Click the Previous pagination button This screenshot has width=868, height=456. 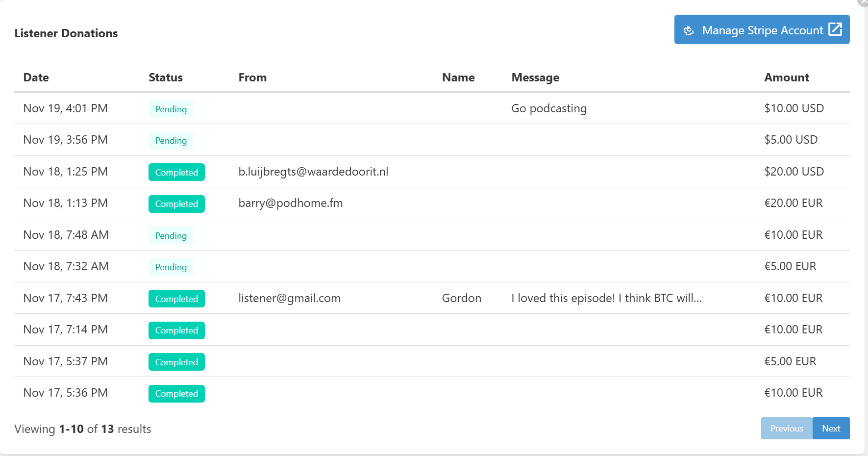click(x=787, y=428)
